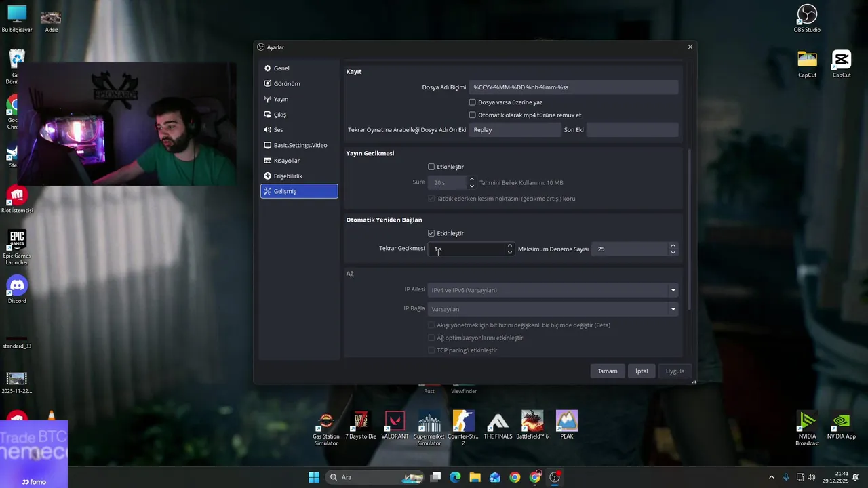The height and width of the screenshot is (488, 868).
Task: Click the taskbar 'Ara' search box
Action: tap(376, 477)
